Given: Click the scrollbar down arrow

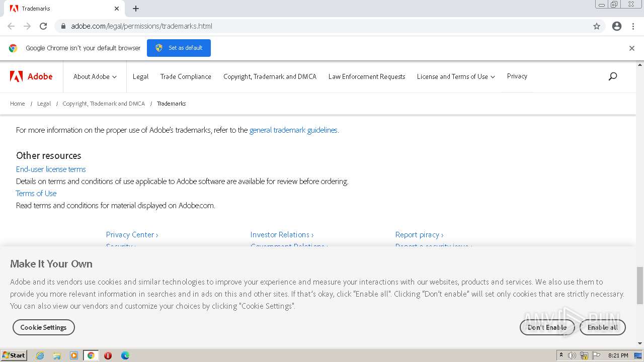Looking at the screenshot, I should point(640,344).
